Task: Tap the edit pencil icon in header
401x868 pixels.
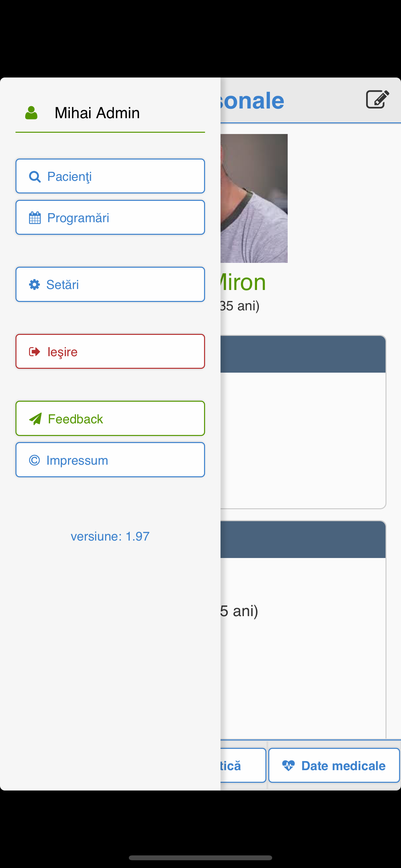Action: (377, 99)
